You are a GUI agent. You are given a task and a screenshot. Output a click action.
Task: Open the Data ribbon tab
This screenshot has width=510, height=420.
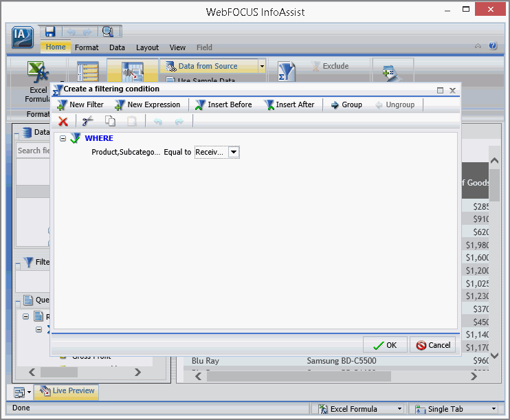(x=117, y=47)
